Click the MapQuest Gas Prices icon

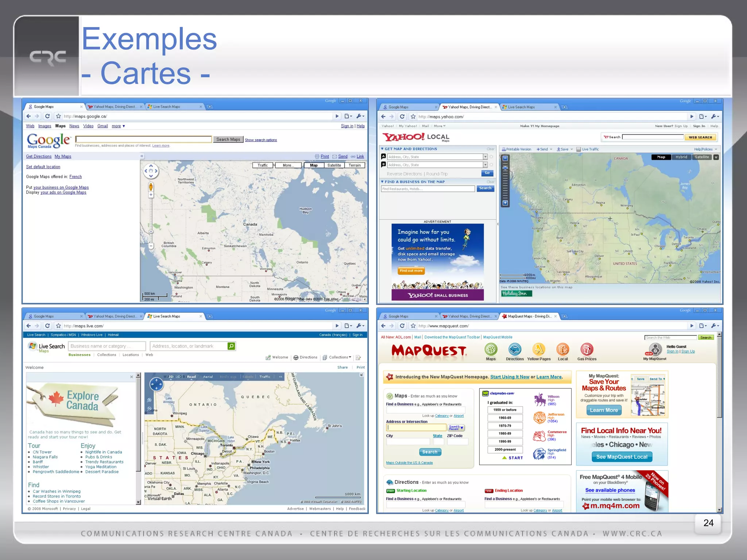click(587, 350)
